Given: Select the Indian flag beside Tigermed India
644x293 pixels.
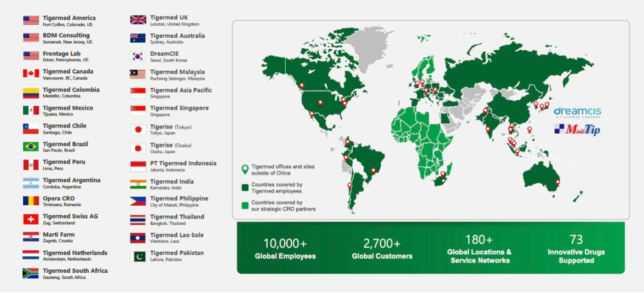Looking at the screenshot, I should [x=138, y=184].
